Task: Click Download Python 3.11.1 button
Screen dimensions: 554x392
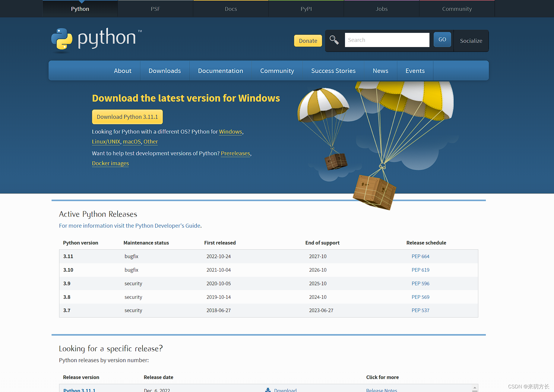Action: tap(127, 117)
